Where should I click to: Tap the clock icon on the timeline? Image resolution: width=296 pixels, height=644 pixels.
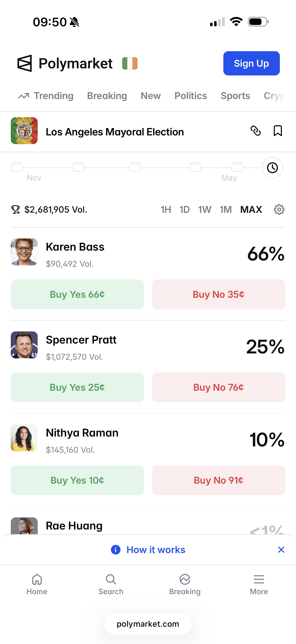tap(272, 168)
